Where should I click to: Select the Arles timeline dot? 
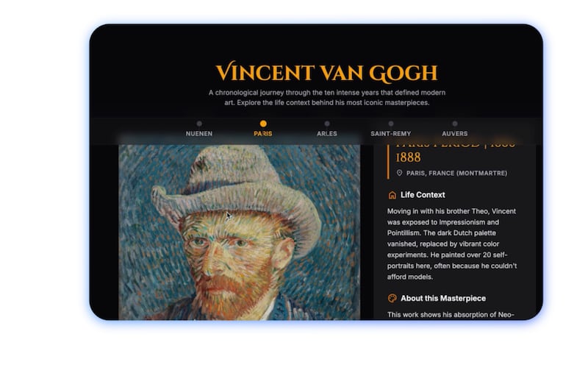(327, 124)
